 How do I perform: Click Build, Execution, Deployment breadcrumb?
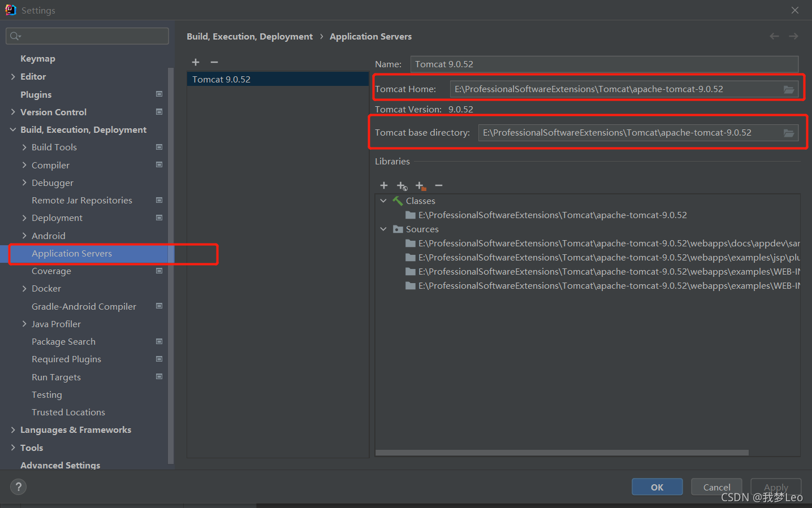click(249, 37)
